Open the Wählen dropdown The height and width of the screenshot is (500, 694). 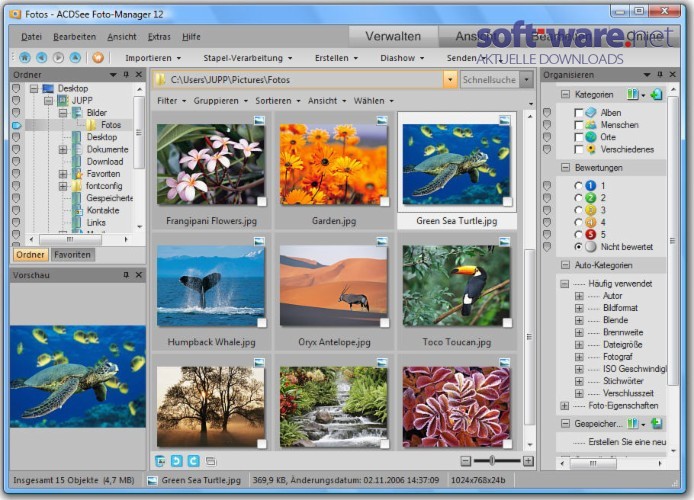(374, 101)
